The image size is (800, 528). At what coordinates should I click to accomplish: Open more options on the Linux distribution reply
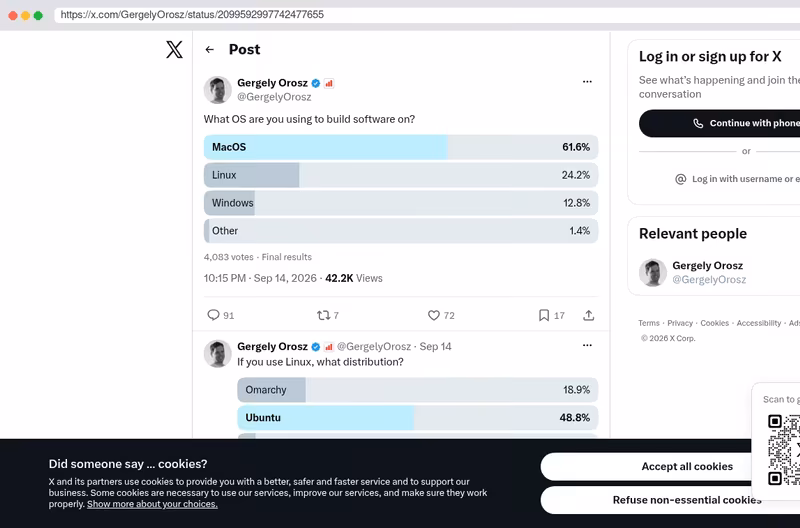click(x=587, y=345)
